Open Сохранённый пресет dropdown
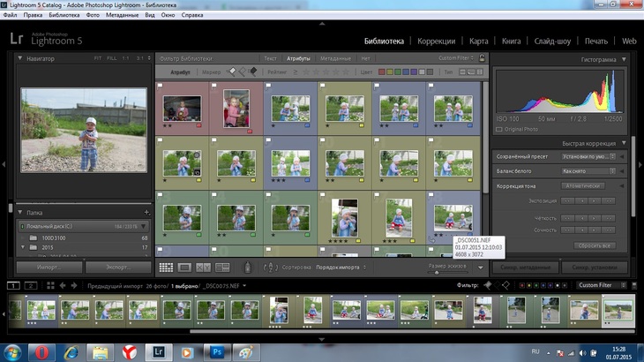 (588, 156)
